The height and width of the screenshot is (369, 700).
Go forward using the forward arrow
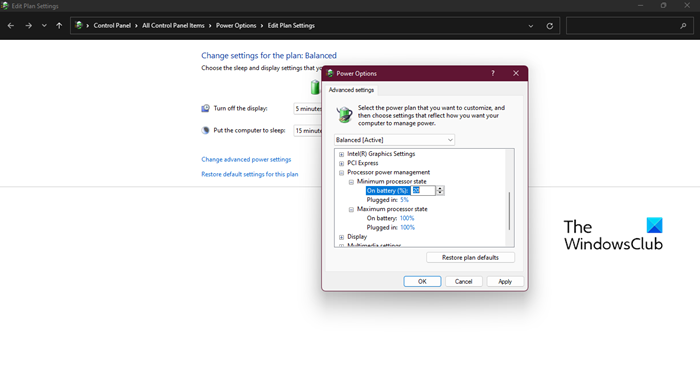pos(29,26)
